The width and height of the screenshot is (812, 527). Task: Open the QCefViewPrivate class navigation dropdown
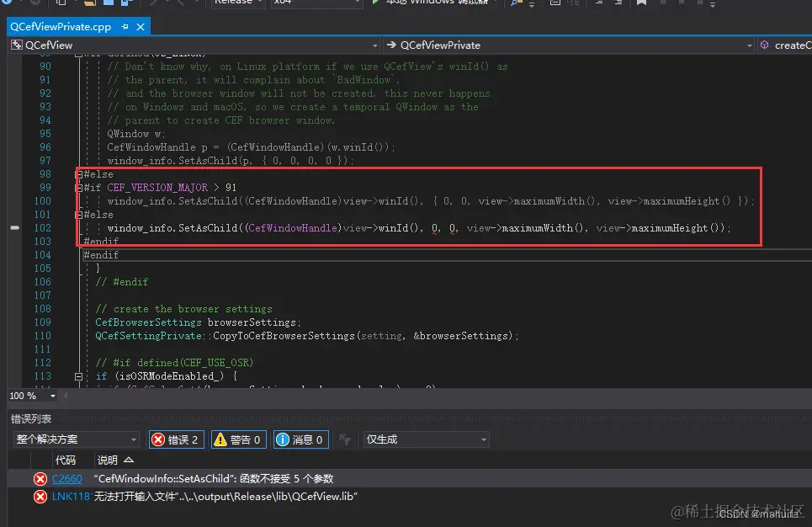(749, 45)
